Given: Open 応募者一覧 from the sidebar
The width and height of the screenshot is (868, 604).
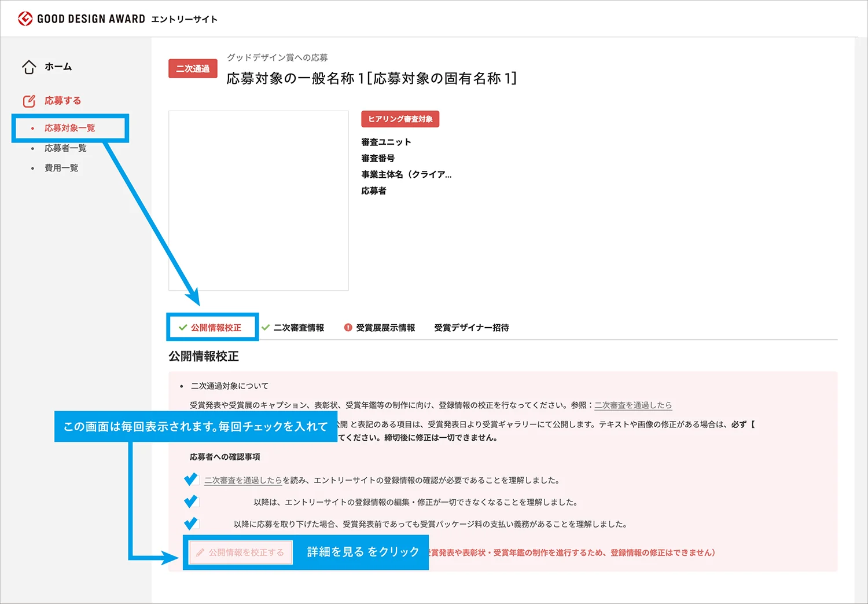Looking at the screenshot, I should pyautogui.click(x=65, y=148).
